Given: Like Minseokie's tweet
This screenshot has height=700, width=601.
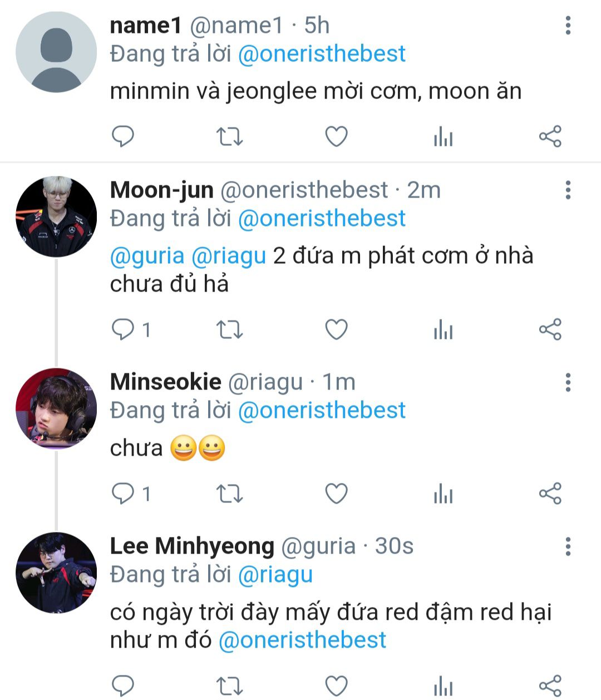Looking at the screenshot, I should pos(336,494).
